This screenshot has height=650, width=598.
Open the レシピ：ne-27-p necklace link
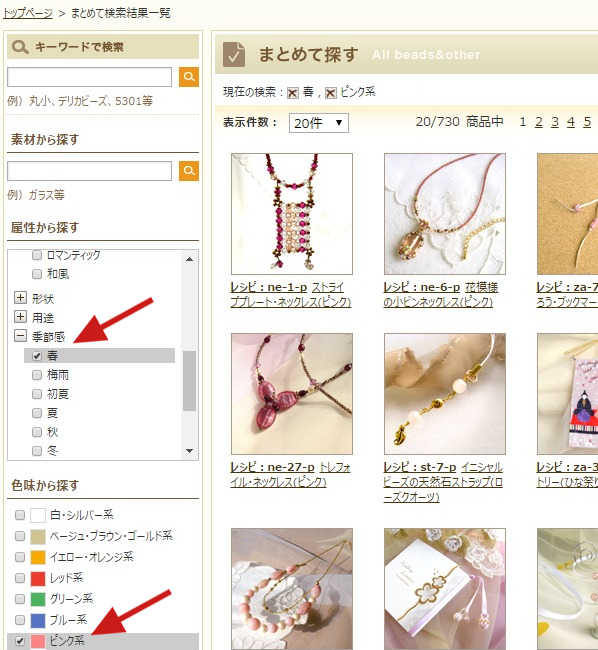(x=290, y=475)
